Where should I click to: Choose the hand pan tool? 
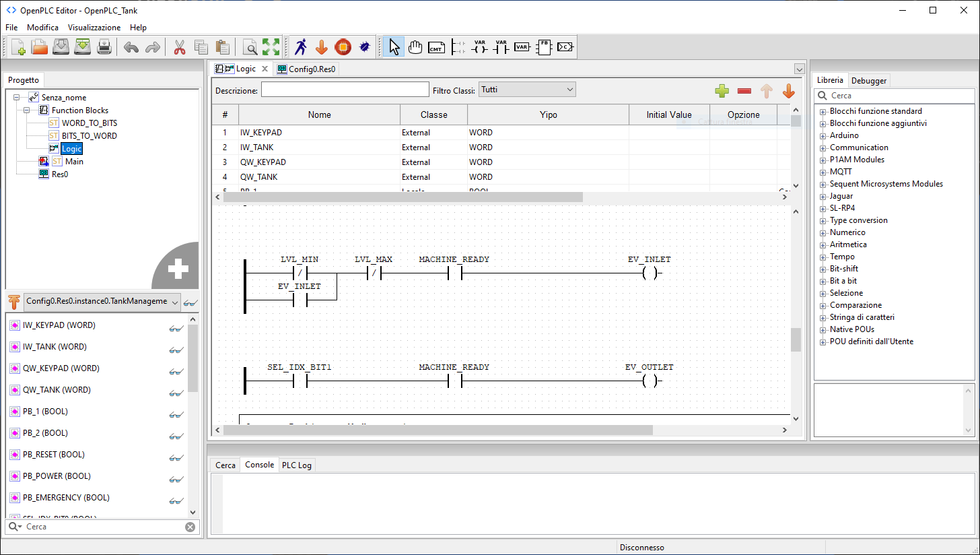[415, 47]
